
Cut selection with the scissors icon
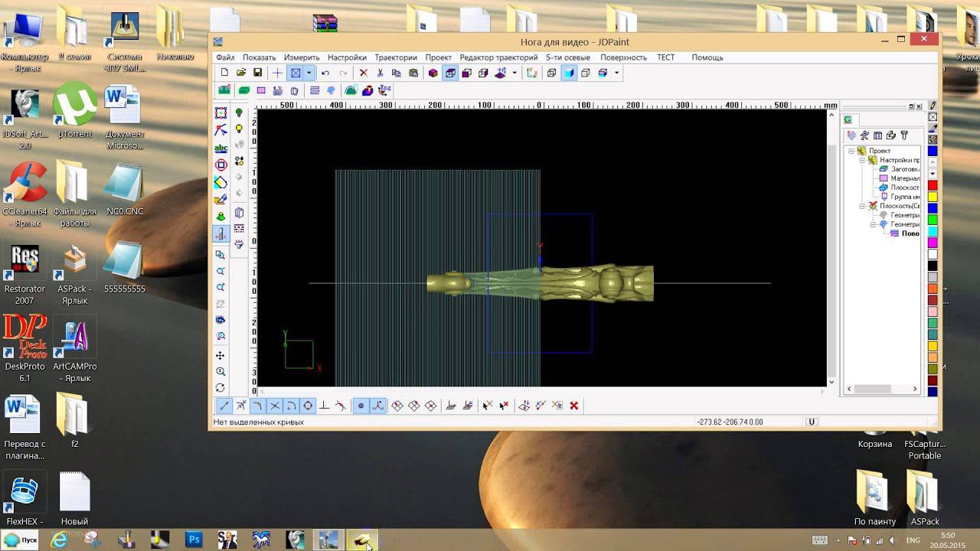pyautogui.click(x=380, y=73)
